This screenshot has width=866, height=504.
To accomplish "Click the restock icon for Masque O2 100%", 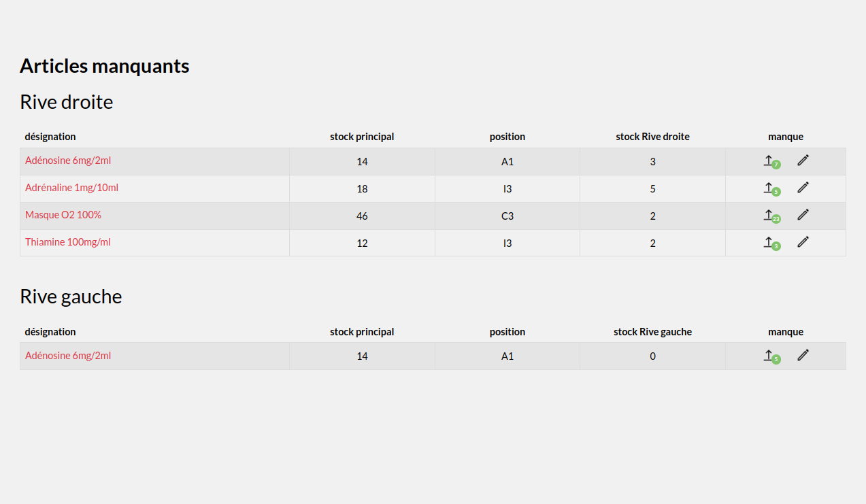I will 769,216.
